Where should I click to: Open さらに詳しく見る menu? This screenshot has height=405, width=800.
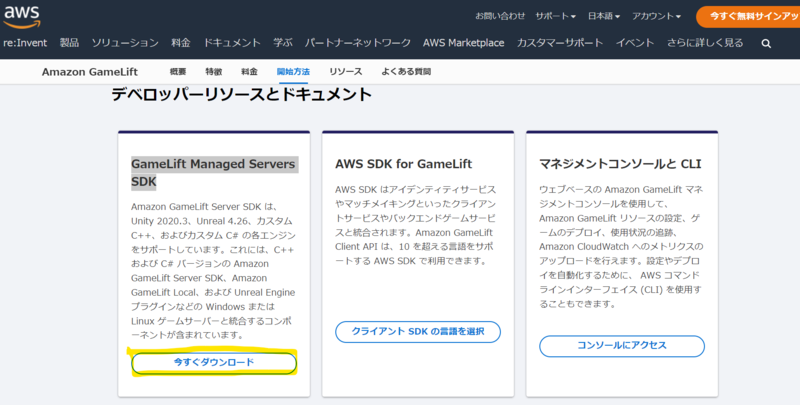tap(705, 43)
